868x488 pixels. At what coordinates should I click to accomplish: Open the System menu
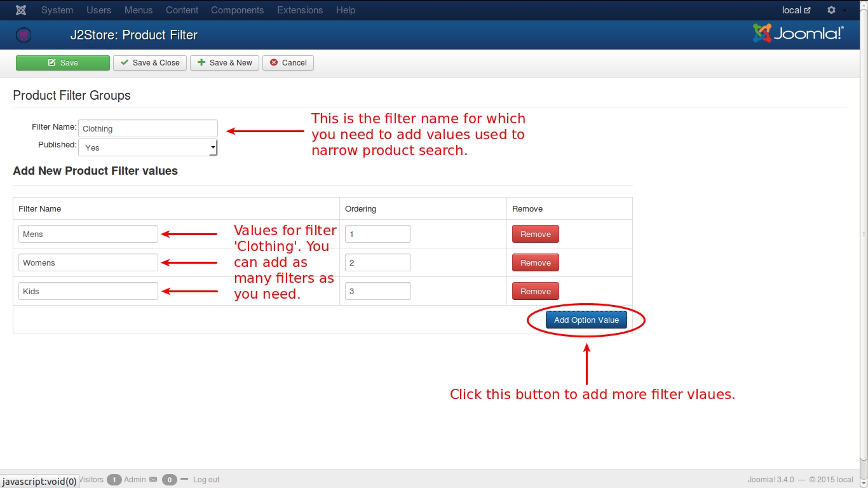point(57,10)
